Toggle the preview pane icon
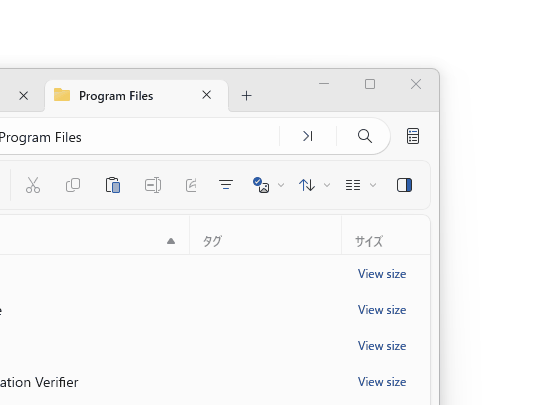The image size is (540, 405). pos(404,185)
